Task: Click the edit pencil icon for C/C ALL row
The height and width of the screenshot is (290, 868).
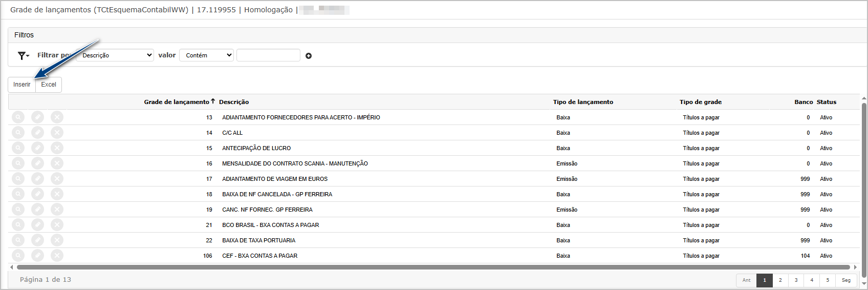Action: click(x=37, y=133)
